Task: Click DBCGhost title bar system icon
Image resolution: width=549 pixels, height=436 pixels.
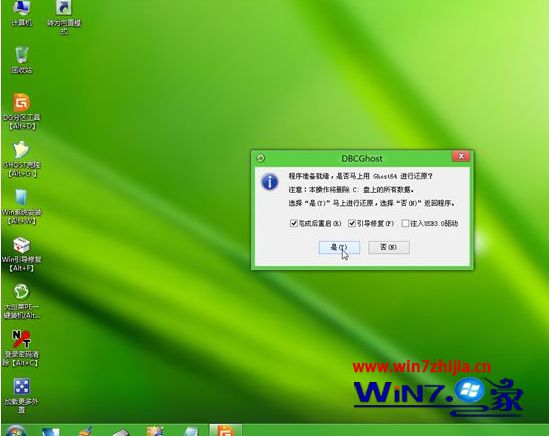Action: 260,159
